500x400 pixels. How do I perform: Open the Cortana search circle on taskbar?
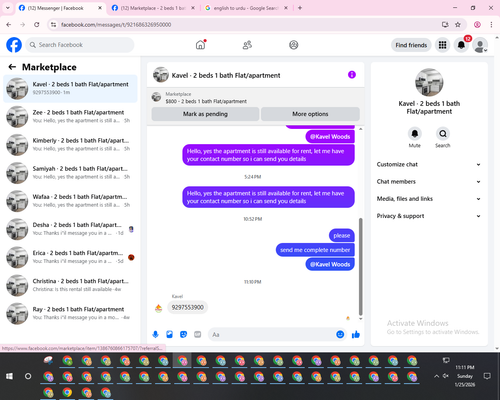click(x=28, y=376)
